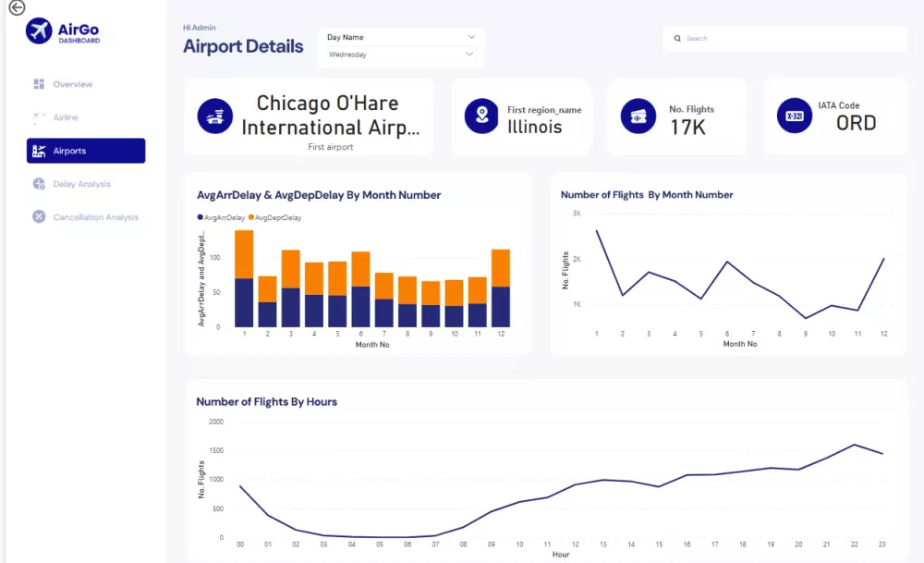Click the IATA Code badge icon
This screenshot has height=563, width=924.
[x=793, y=116]
